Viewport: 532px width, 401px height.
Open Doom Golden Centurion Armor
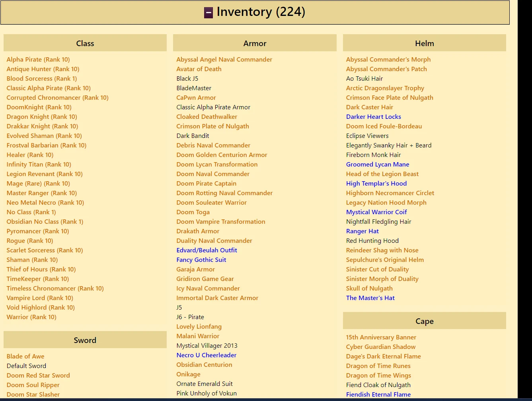222,155
